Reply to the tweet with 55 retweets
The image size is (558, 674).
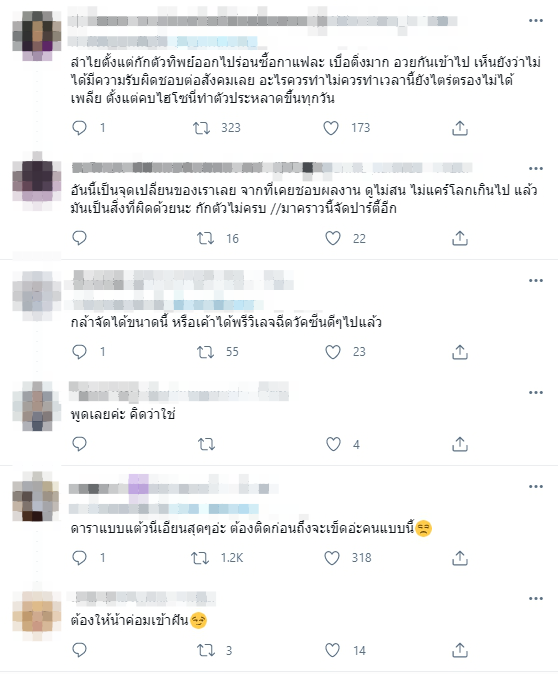pyautogui.click(x=79, y=352)
